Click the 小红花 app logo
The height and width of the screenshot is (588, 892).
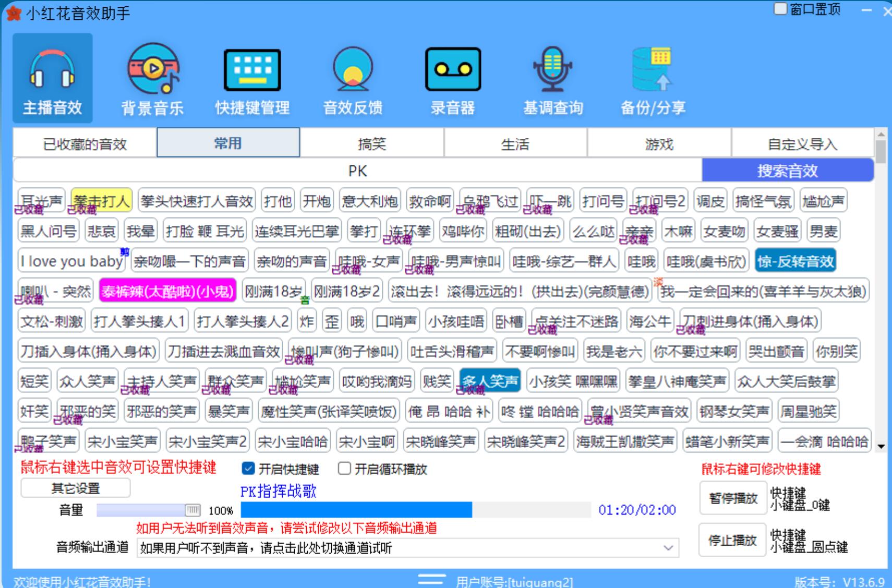pos(13,14)
